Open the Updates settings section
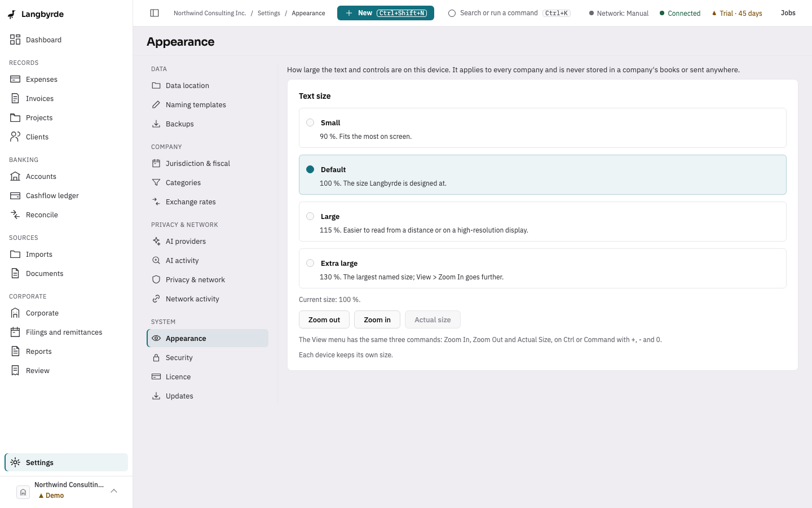This screenshot has height=508, width=812. pos(208,396)
